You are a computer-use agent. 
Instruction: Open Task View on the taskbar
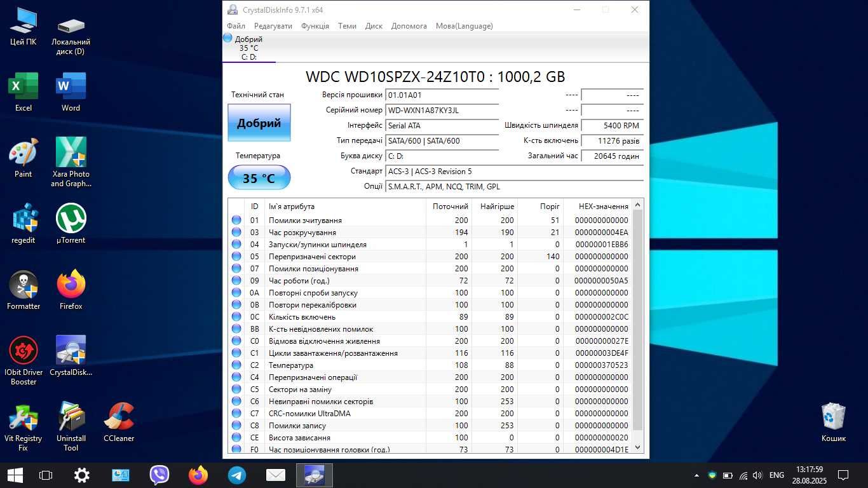click(46, 475)
